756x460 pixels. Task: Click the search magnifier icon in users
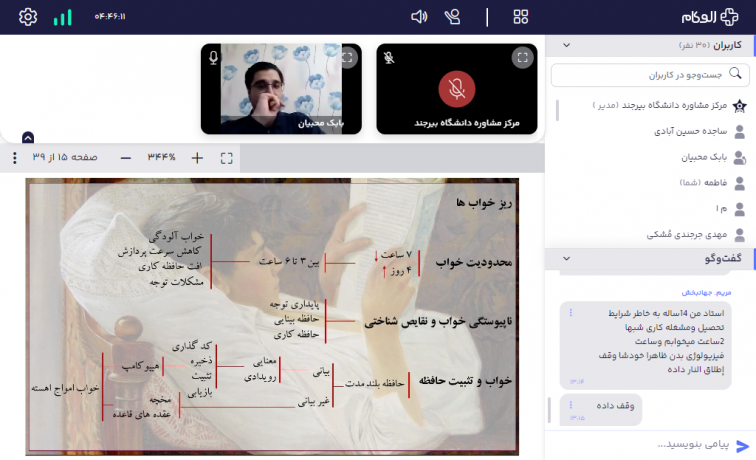(x=735, y=73)
